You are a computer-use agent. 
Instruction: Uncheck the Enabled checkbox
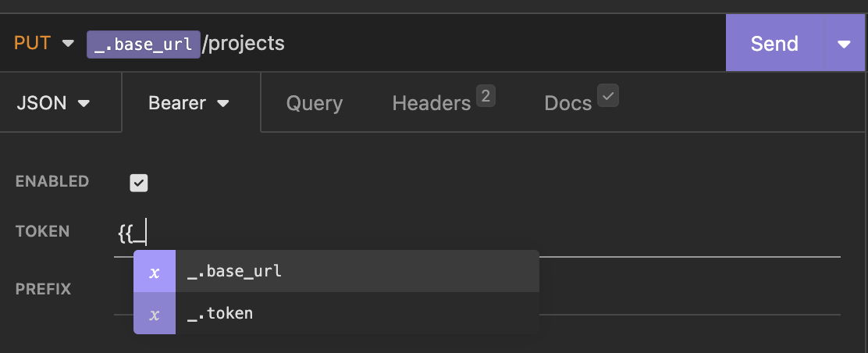click(139, 183)
